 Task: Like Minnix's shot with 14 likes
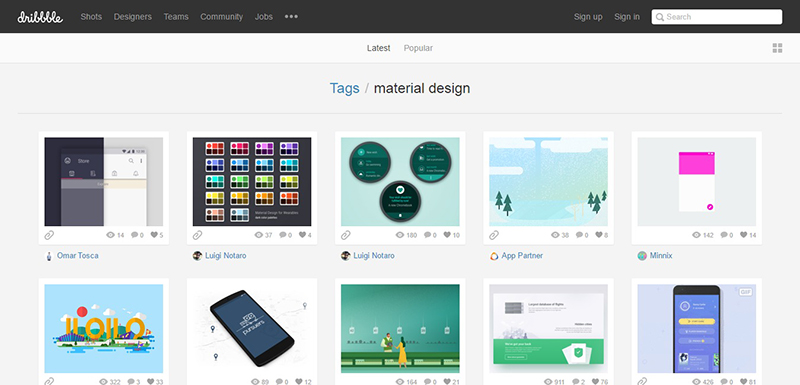(x=744, y=235)
